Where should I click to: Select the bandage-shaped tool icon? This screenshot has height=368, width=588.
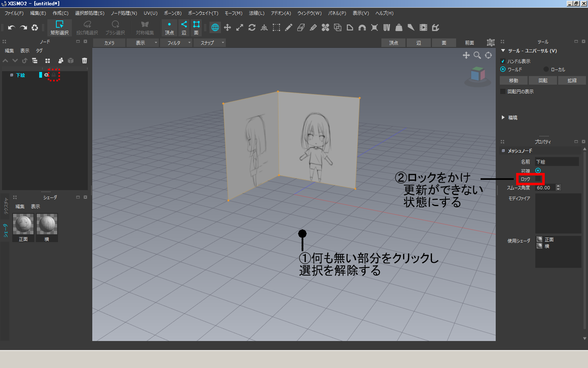pyautogui.click(x=325, y=27)
